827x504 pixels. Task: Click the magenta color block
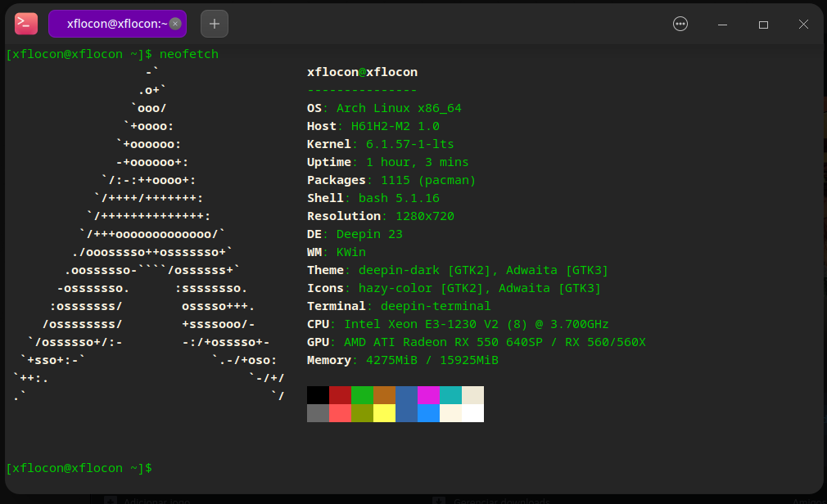pyautogui.click(x=429, y=395)
